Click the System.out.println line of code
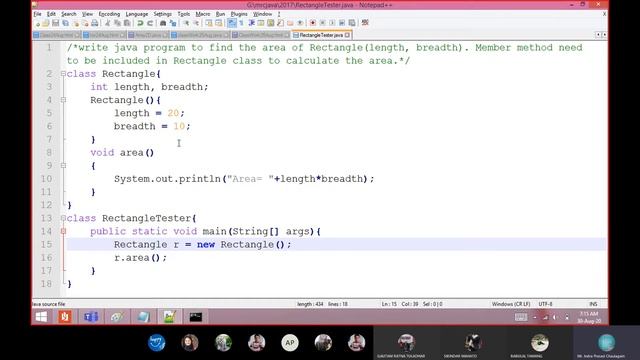This screenshot has height=360, width=640. [x=244, y=179]
